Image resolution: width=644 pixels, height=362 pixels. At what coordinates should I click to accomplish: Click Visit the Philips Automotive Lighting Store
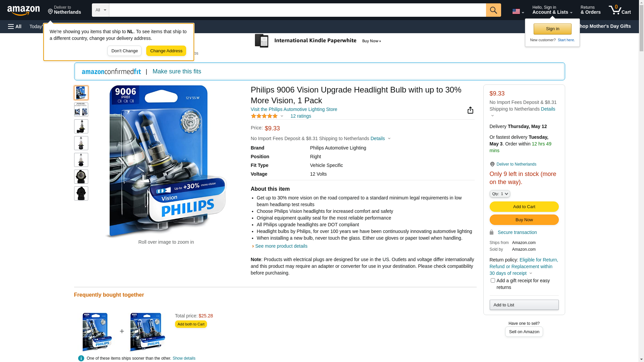pos(294,109)
